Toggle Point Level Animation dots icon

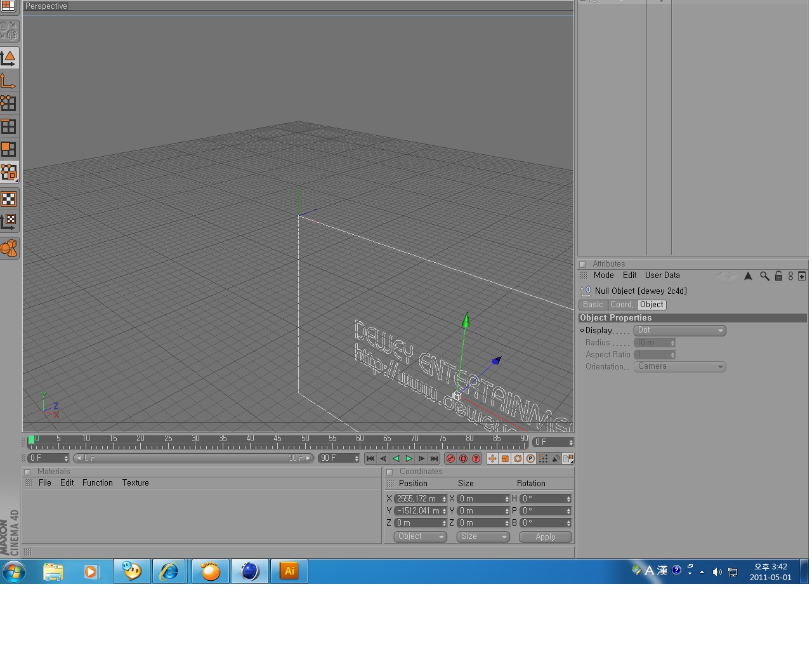[543, 458]
